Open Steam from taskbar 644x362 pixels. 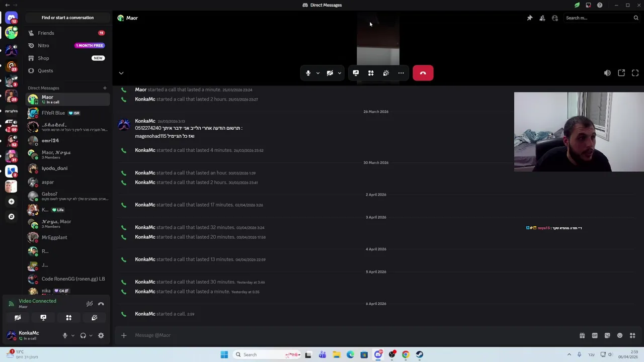click(420, 354)
